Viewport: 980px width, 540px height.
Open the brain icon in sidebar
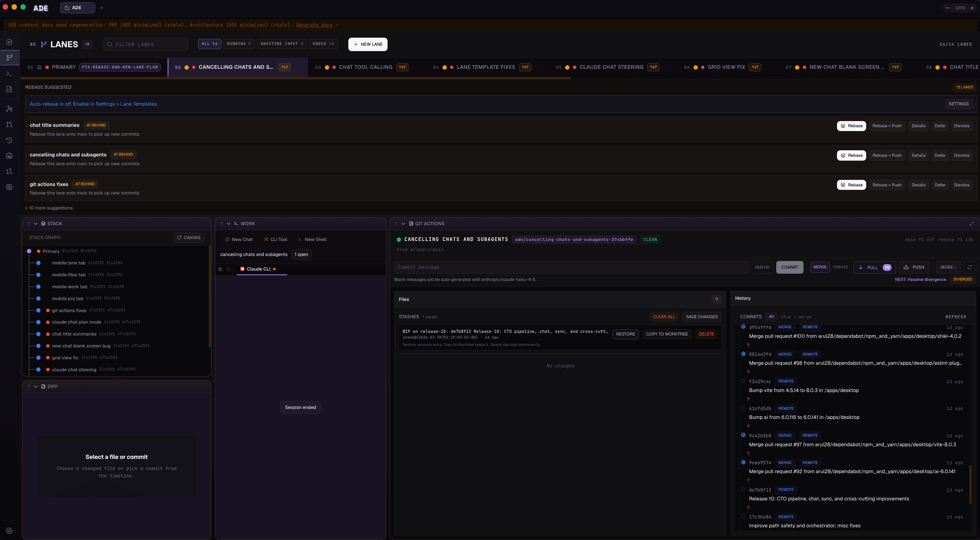tap(9, 187)
